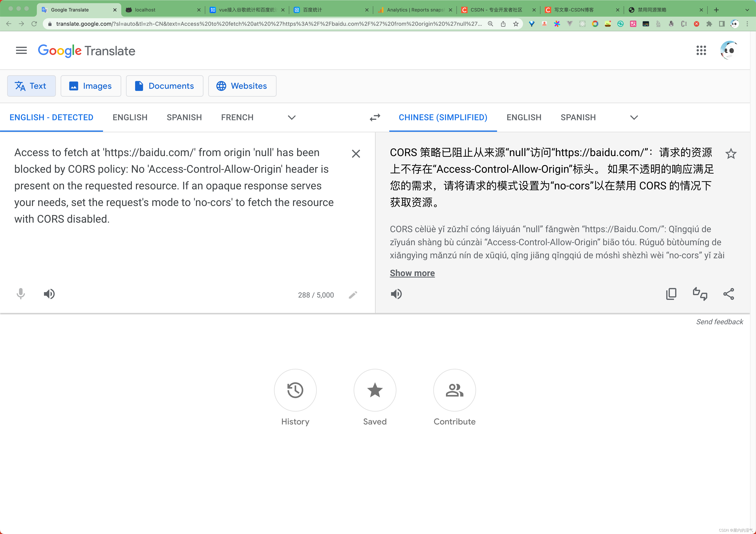Expand more target languages list
The width and height of the screenshot is (756, 534).
(634, 117)
